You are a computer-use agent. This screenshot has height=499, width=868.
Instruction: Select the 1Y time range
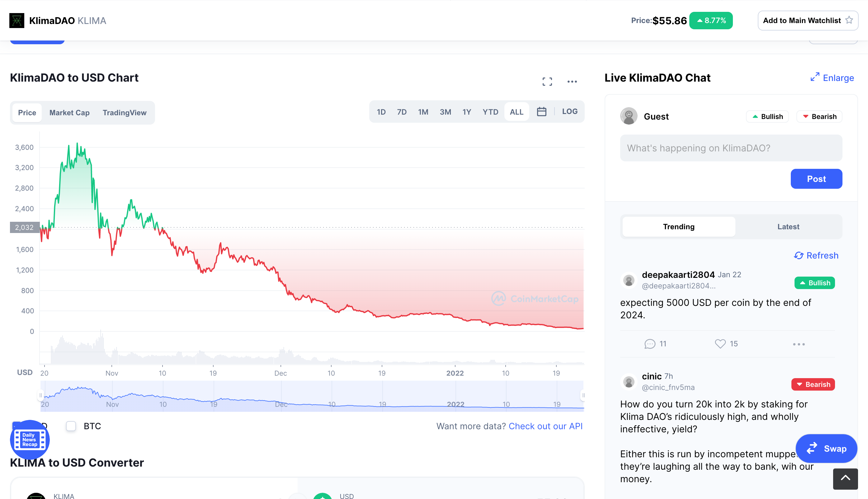[467, 112]
